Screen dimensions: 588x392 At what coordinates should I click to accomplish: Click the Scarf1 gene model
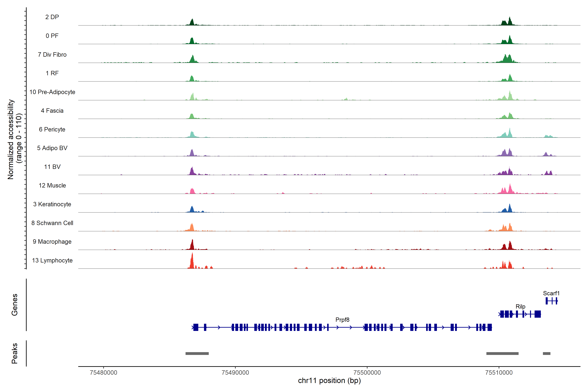coord(552,301)
